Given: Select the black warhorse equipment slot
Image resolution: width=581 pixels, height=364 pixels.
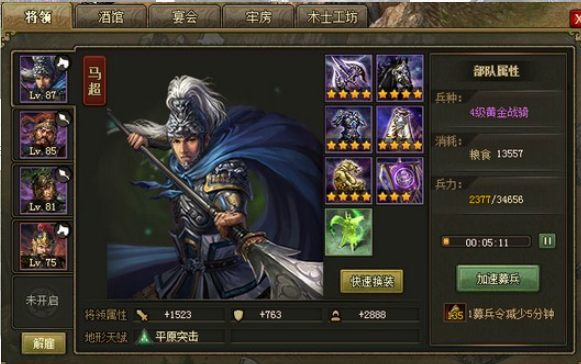Looking at the screenshot, I should pos(400,78).
